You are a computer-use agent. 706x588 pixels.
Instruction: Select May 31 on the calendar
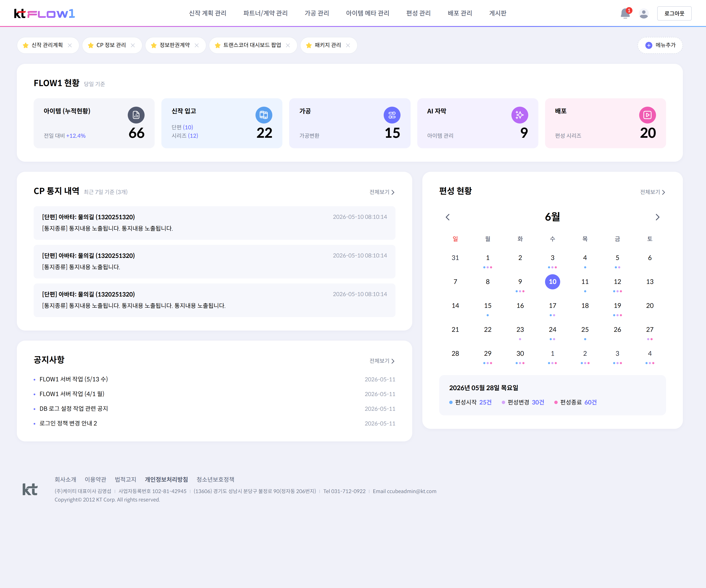click(x=455, y=258)
